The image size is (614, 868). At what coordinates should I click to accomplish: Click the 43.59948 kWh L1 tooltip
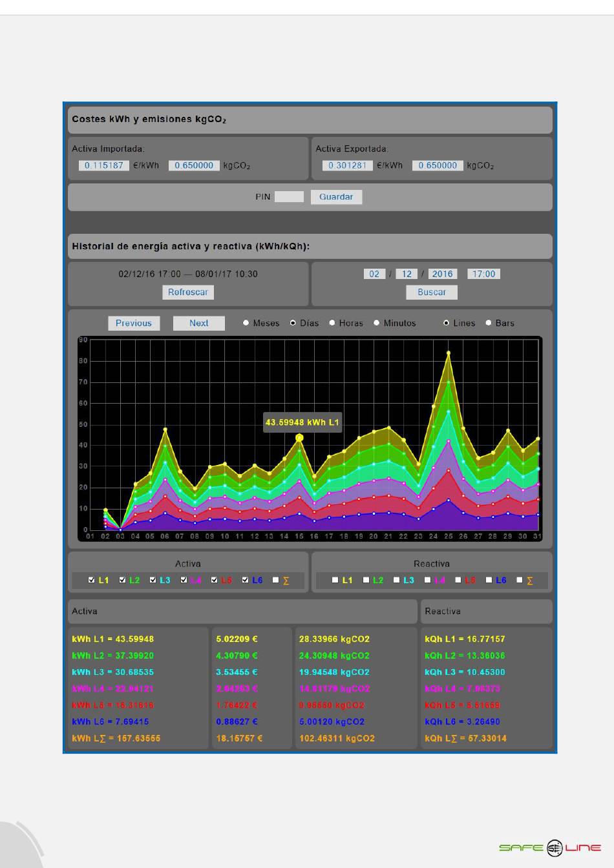pos(302,422)
